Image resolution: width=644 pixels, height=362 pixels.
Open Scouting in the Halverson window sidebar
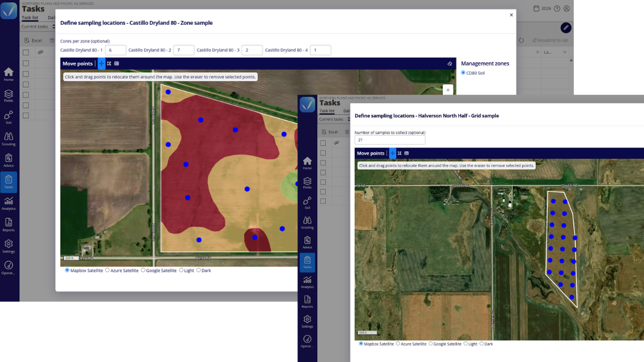pos(307,223)
